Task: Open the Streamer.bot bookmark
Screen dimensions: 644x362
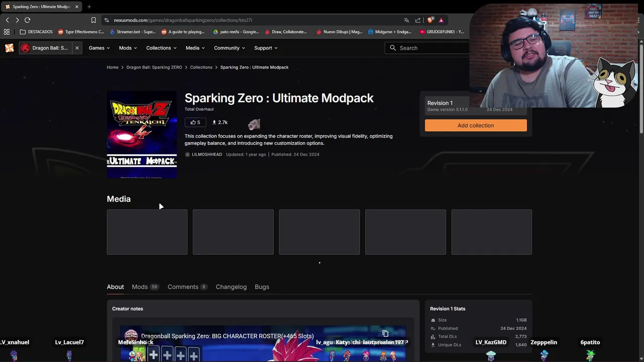Action: (132, 32)
